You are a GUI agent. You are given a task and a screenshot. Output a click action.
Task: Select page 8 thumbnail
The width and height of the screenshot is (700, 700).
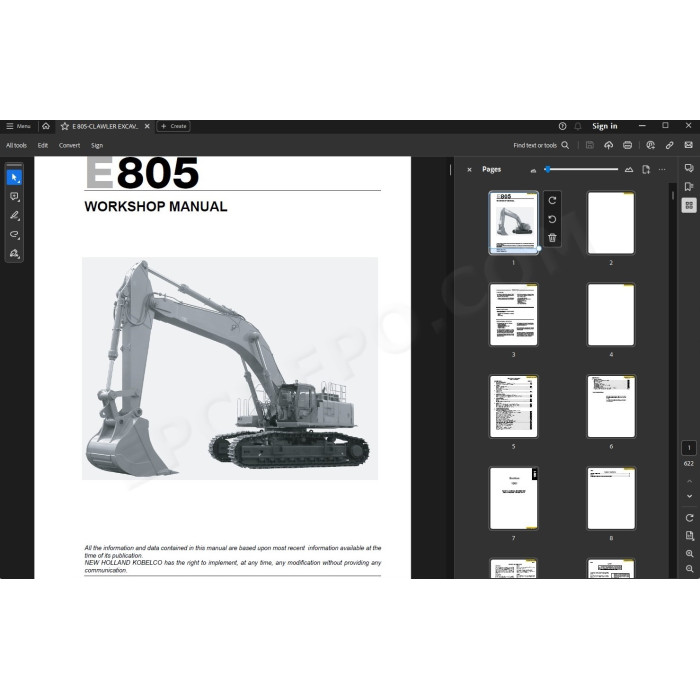point(611,498)
